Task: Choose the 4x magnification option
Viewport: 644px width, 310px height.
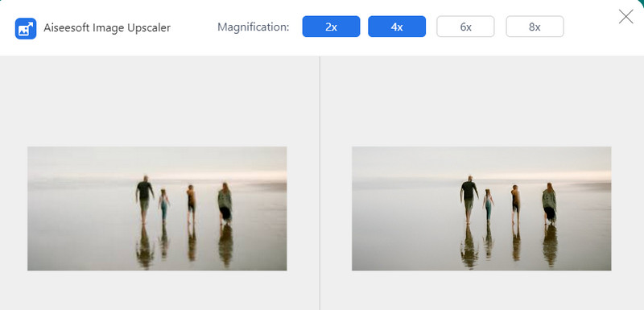Action: 397,27
